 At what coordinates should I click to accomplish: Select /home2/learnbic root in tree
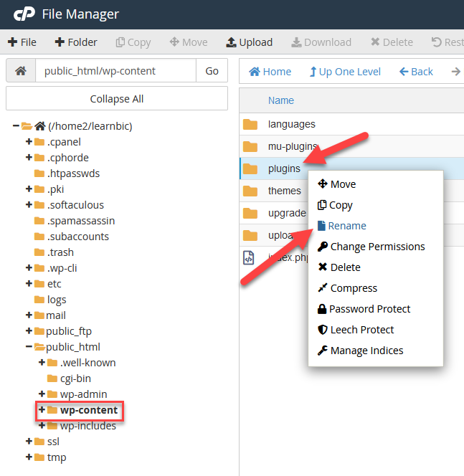coord(90,126)
